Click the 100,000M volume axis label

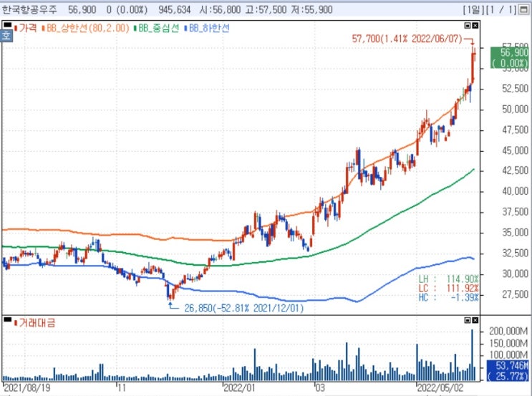pos(508,355)
